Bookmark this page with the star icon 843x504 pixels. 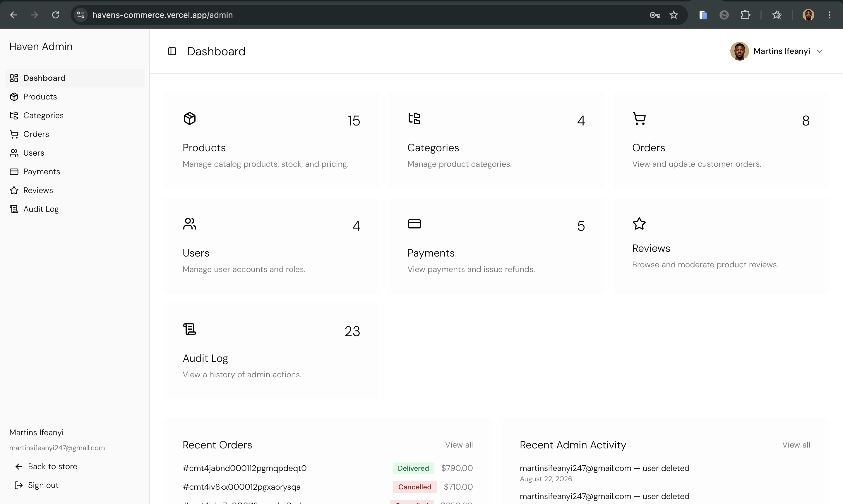coord(674,15)
